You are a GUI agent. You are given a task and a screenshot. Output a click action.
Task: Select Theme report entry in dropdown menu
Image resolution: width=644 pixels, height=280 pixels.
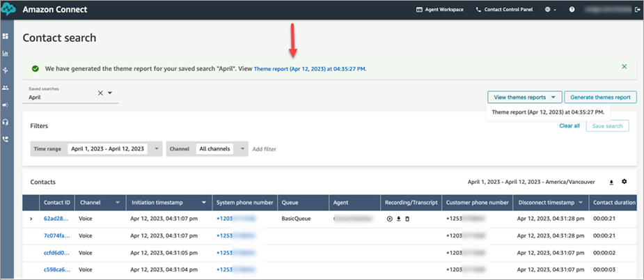pos(547,111)
